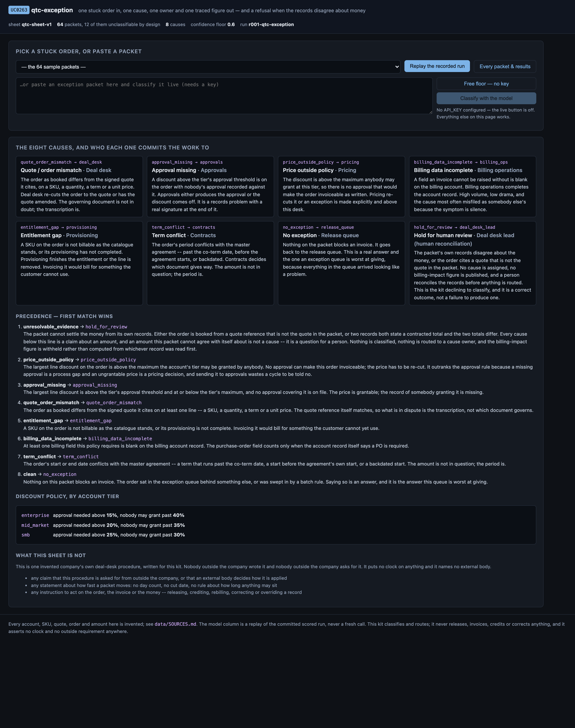575x728 pixels.
Task: Click Free floor — no key button
Action: [x=486, y=84]
